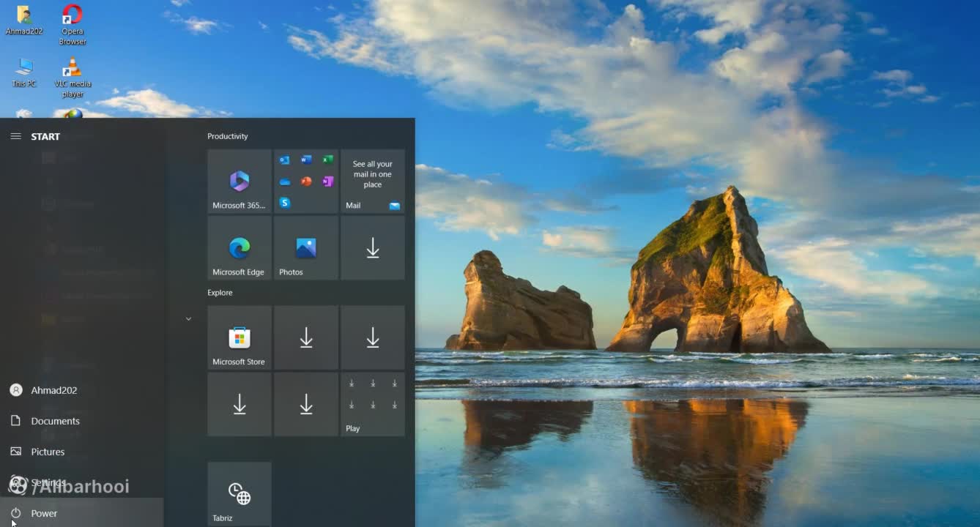Open the Power options menu
This screenshot has height=527, width=980.
(x=44, y=513)
